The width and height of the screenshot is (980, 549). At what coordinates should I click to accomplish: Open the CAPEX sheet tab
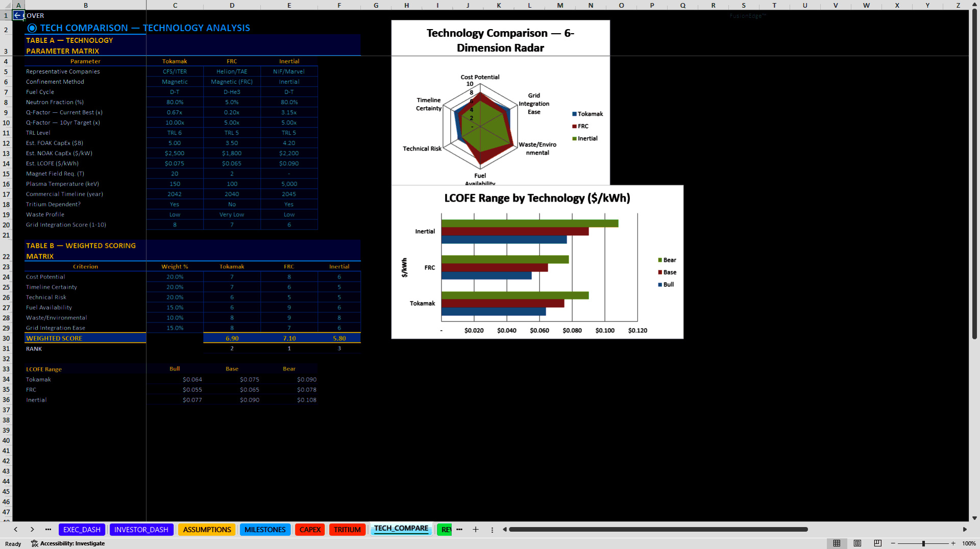tap(310, 530)
